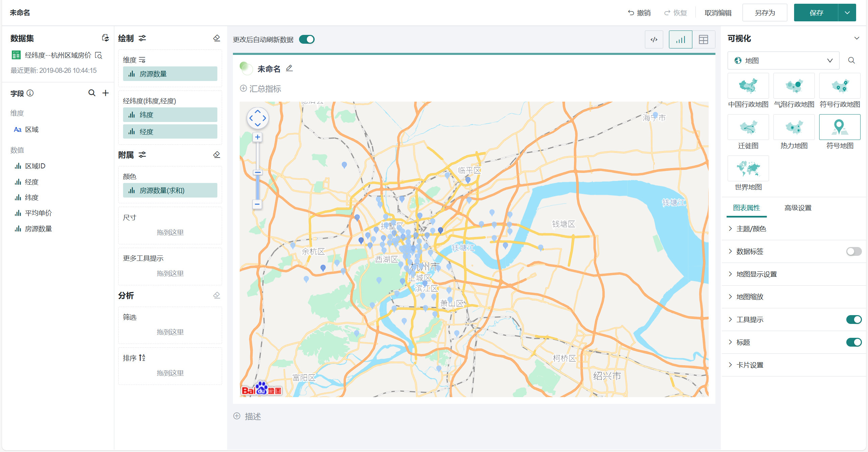The width and height of the screenshot is (868, 452).
Task: Enable the 数据标签 toggle
Action: 853,251
